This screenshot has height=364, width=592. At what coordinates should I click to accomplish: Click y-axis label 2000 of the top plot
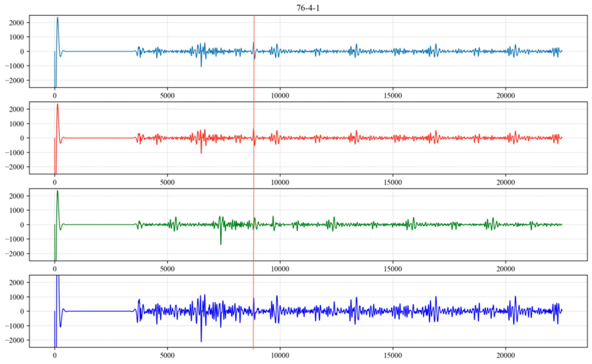[16, 23]
